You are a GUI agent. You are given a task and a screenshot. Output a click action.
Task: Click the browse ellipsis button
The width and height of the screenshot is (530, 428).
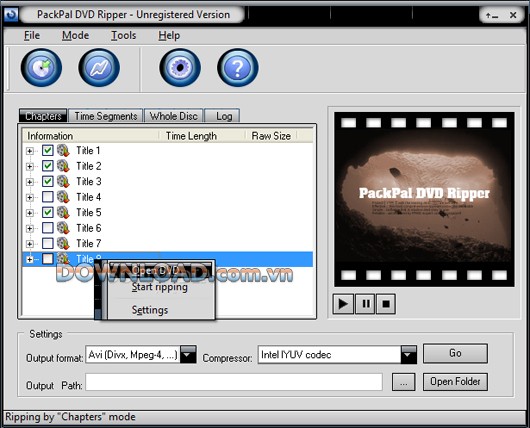[x=404, y=382]
